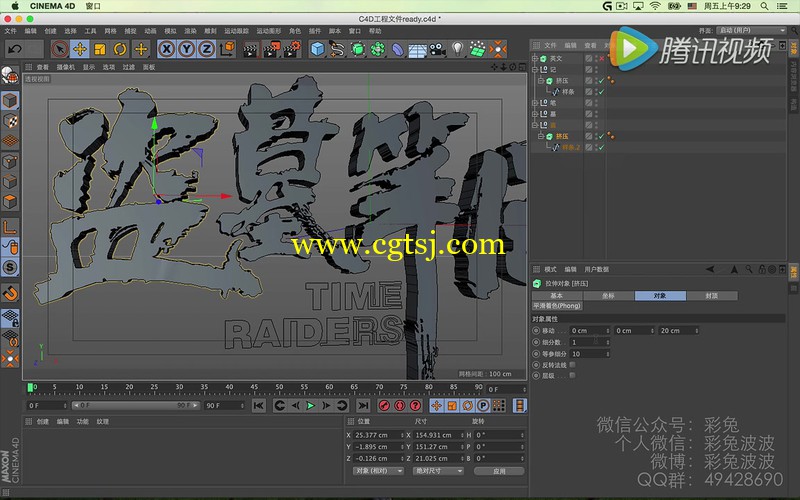Click the 应用 apply button
The width and height of the screenshot is (800, 500).
(499, 471)
